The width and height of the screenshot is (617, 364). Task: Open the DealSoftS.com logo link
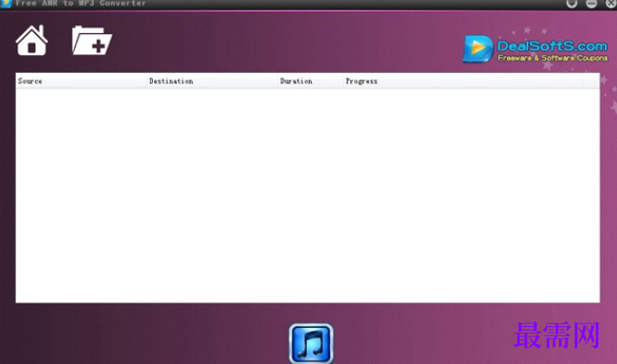pos(535,50)
